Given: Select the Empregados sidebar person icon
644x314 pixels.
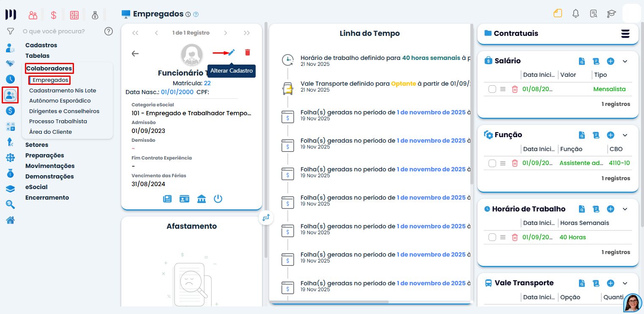Looking at the screenshot, I should tap(10, 95).
